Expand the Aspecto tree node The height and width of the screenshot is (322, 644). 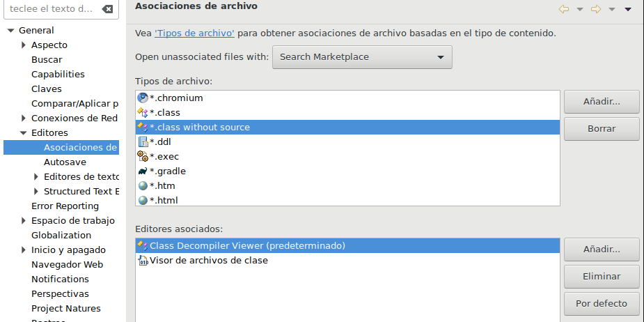coord(24,45)
